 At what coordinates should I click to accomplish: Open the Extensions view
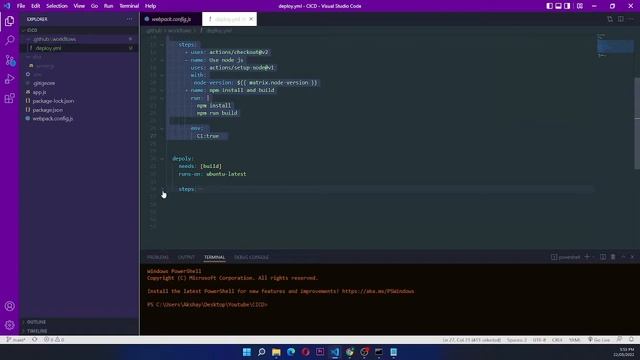9,98
